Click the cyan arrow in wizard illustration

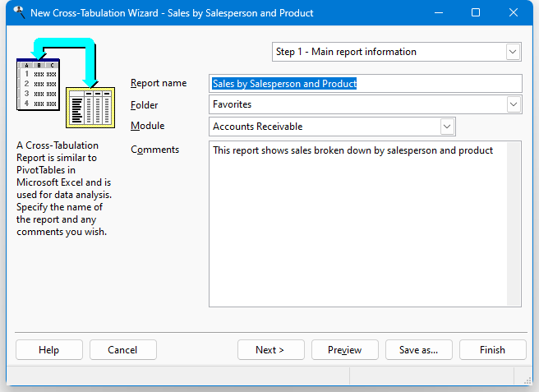[x=65, y=58]
